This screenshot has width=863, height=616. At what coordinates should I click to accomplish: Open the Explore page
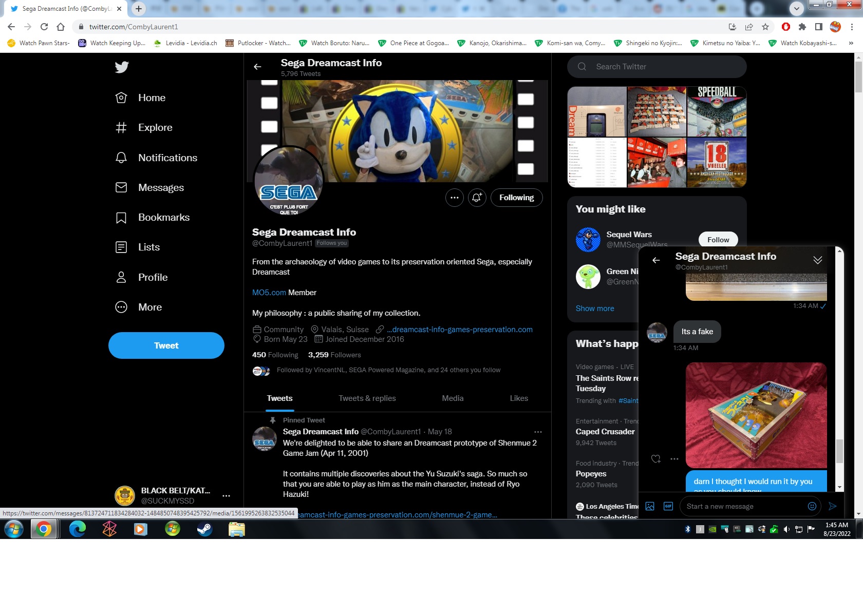tap(144, 127)
